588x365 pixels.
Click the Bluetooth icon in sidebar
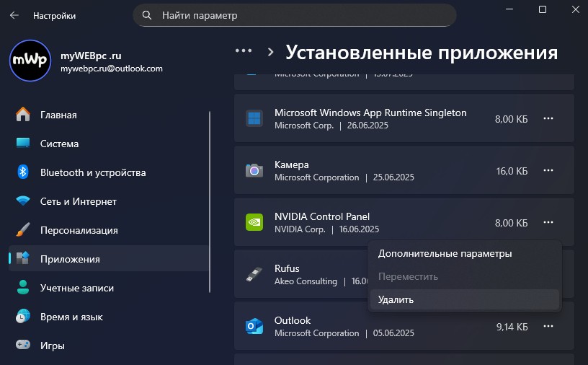[x=23, y=172]
